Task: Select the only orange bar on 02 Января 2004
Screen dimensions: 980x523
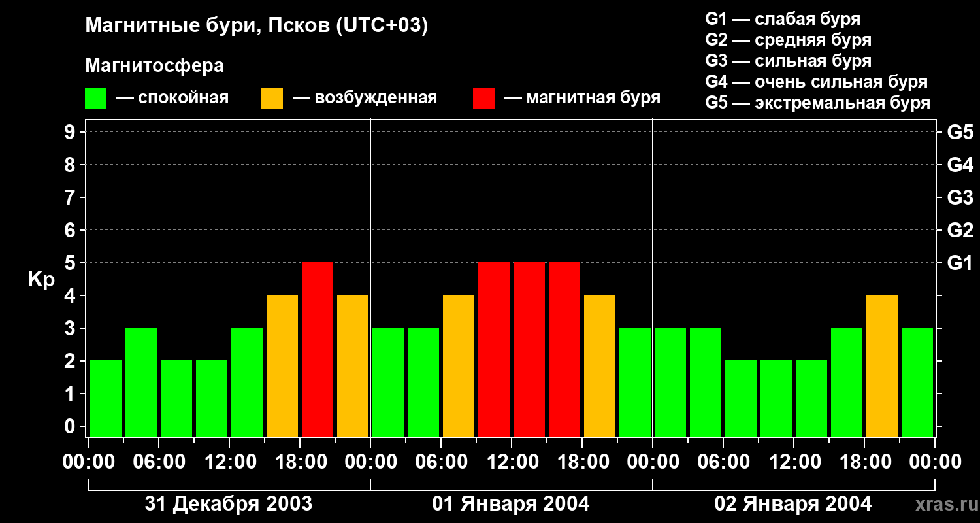Action: pos(882,365)
